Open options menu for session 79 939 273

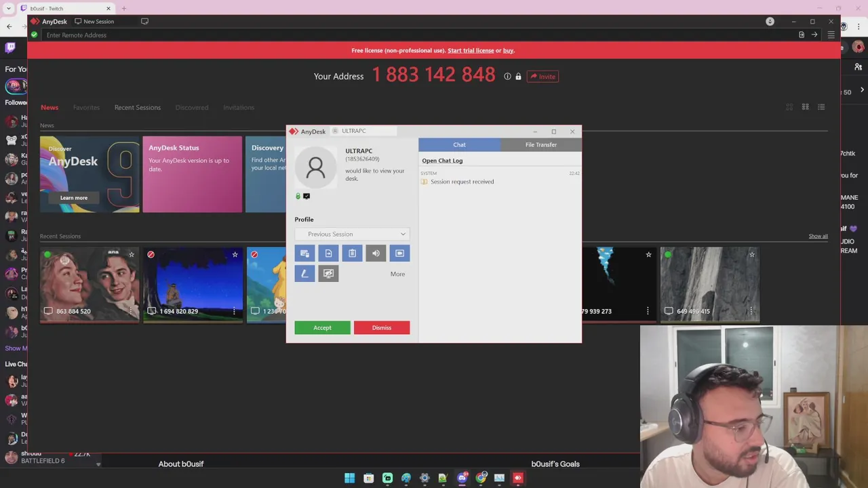click(x=648, y=311)
